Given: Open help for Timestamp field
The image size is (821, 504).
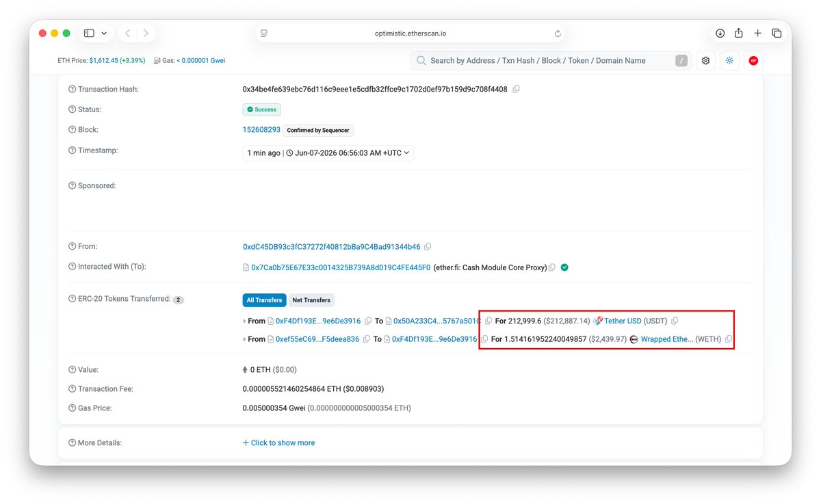Looking at the screenshot, I should 73,150.
